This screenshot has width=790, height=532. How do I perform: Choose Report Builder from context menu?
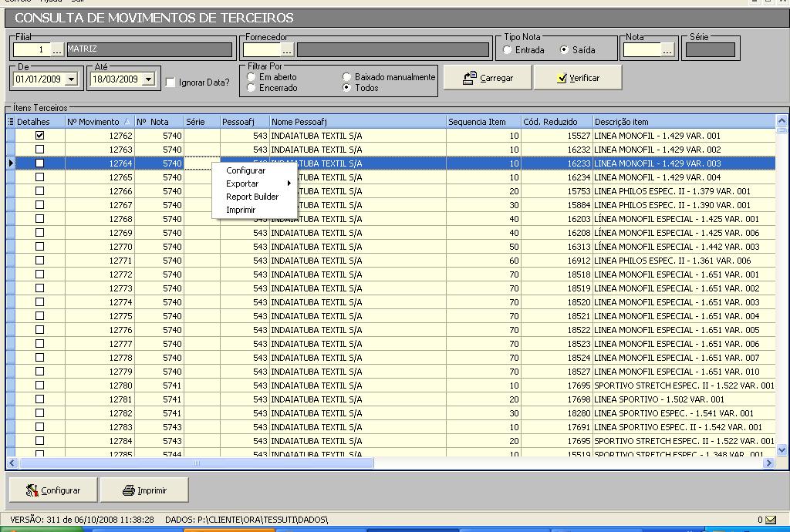point(252,197)
